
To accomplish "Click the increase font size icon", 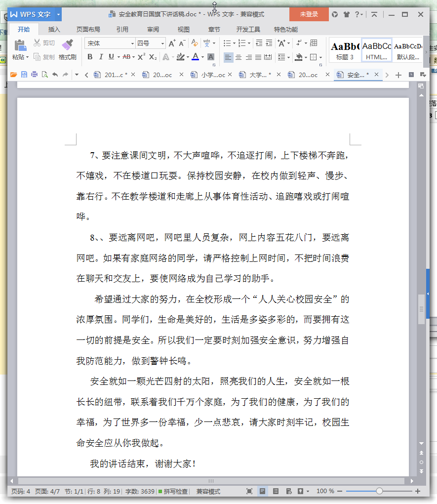I will 172,43.
